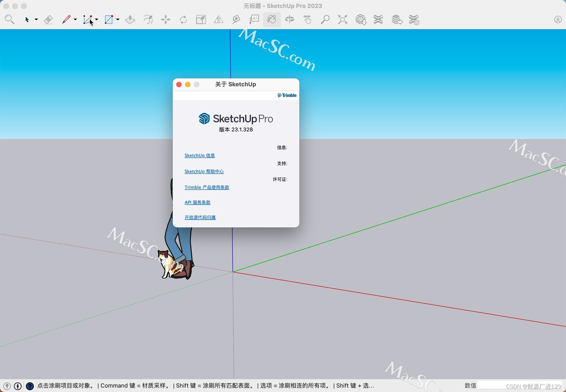Image resolution: width=566 pixels, height=392 pixels.
Task: Select the Move tool
Action: [x=166, y=20]
